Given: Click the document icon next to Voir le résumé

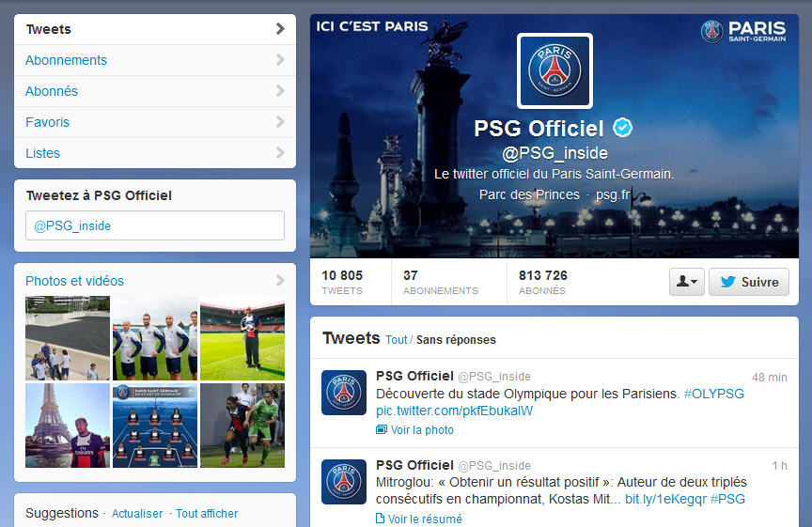Looking at the screenshot, I should 380,519.
